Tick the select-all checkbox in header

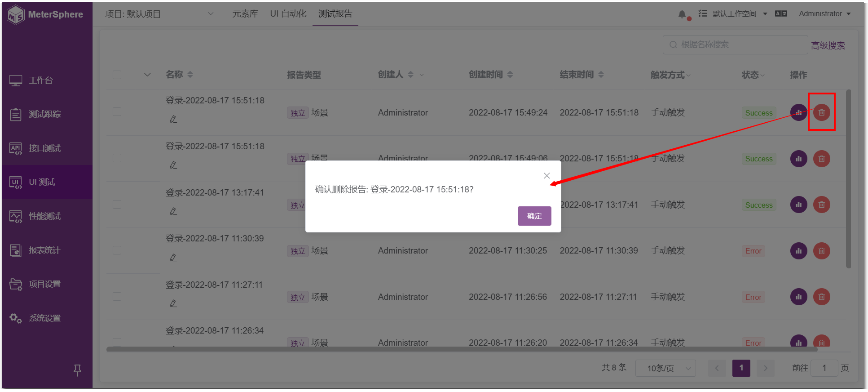117,75
